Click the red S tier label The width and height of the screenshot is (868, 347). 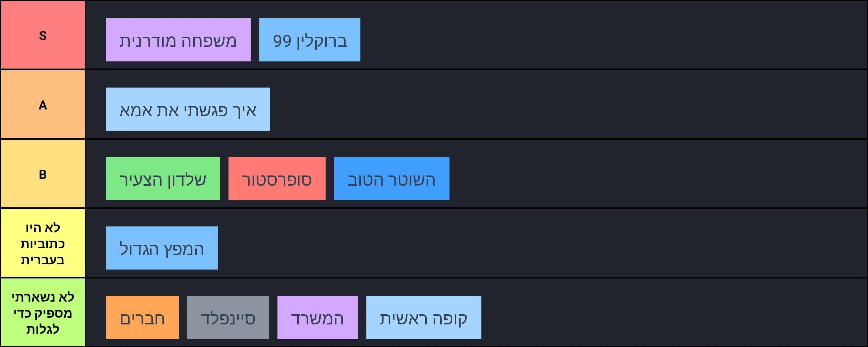tap(43, 35)
